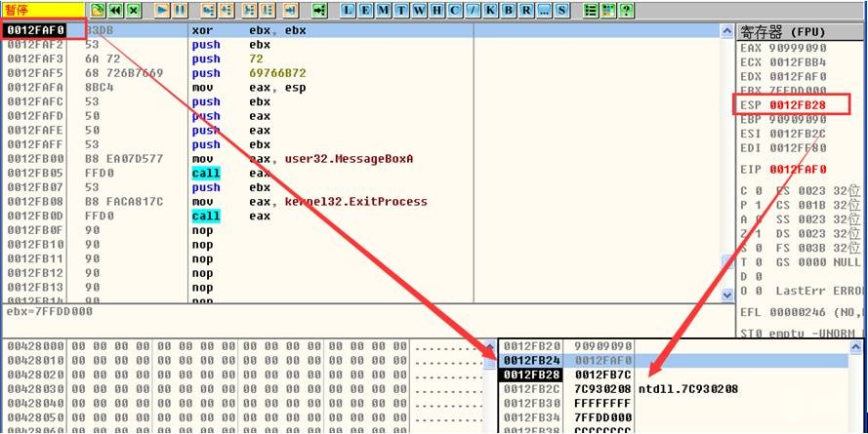Image resolution: width=868 pixels, height=434 pixels.
Task: Close the debugged program using X icon
Action: click(133, 10)
